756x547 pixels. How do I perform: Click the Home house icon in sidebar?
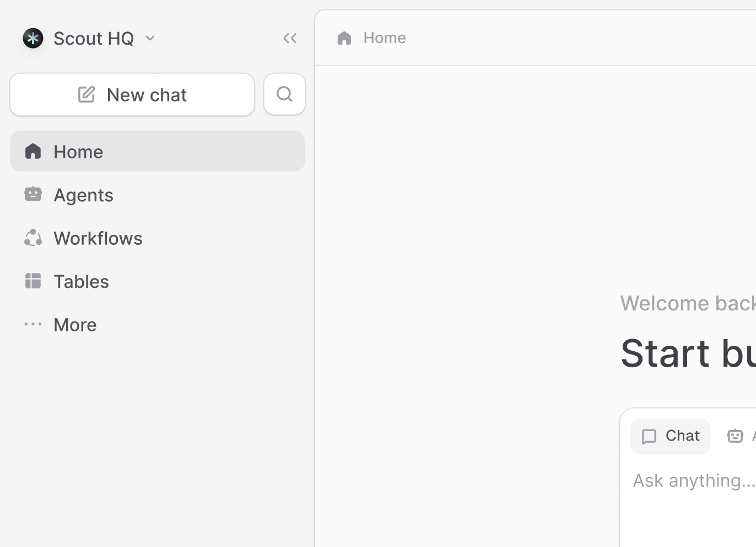[33, 151]
